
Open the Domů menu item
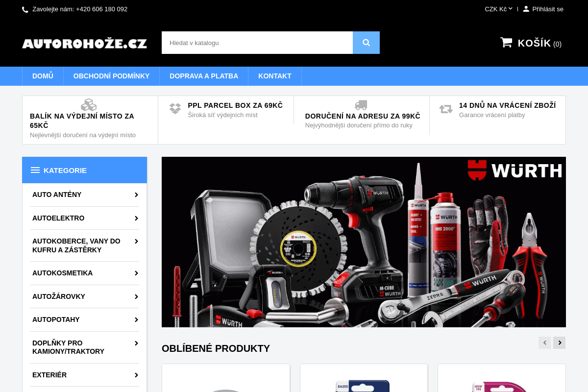[43, 76]
